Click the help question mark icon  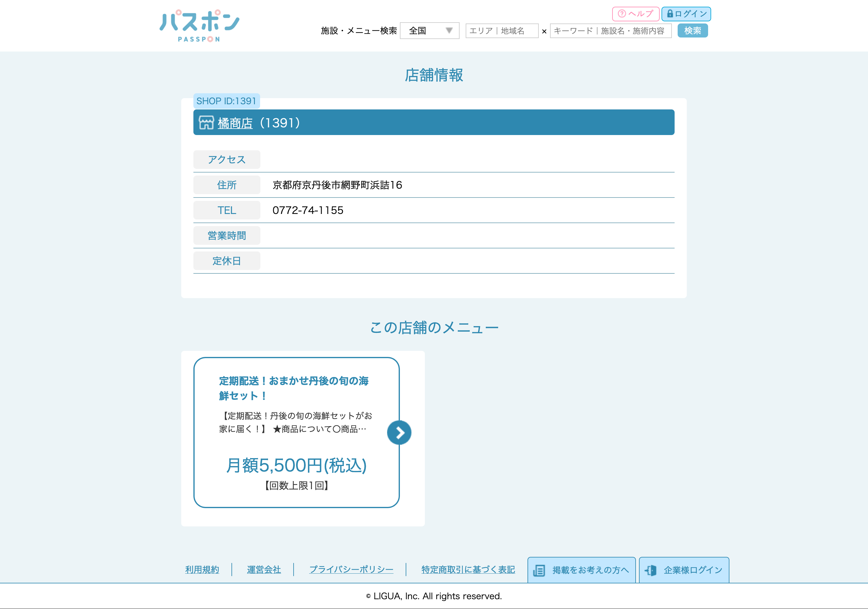pos(622,14)
